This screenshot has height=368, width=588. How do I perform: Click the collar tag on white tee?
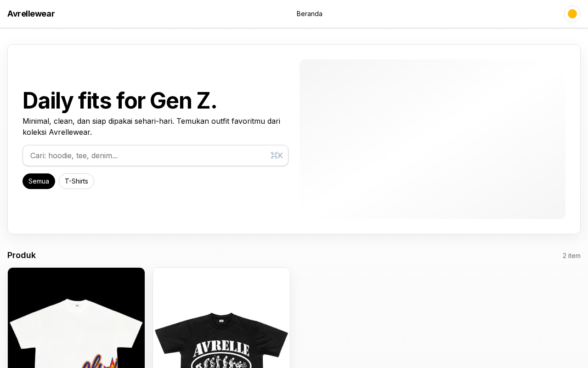coord(77,305)
